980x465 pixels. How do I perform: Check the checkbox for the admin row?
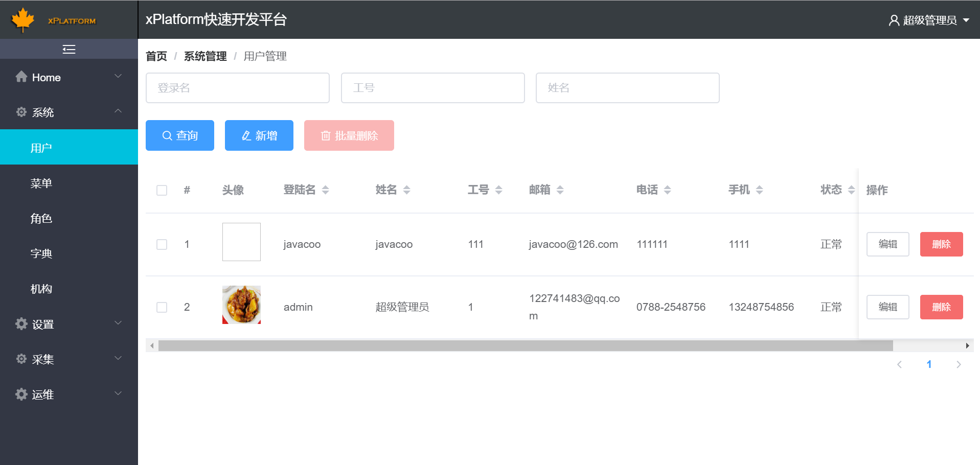click(x=162, y=307)
